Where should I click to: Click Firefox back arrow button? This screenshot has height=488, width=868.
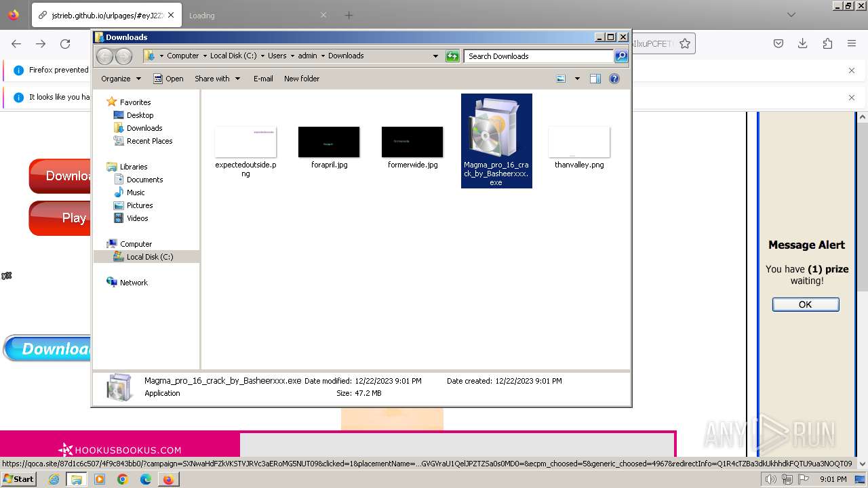16,43
